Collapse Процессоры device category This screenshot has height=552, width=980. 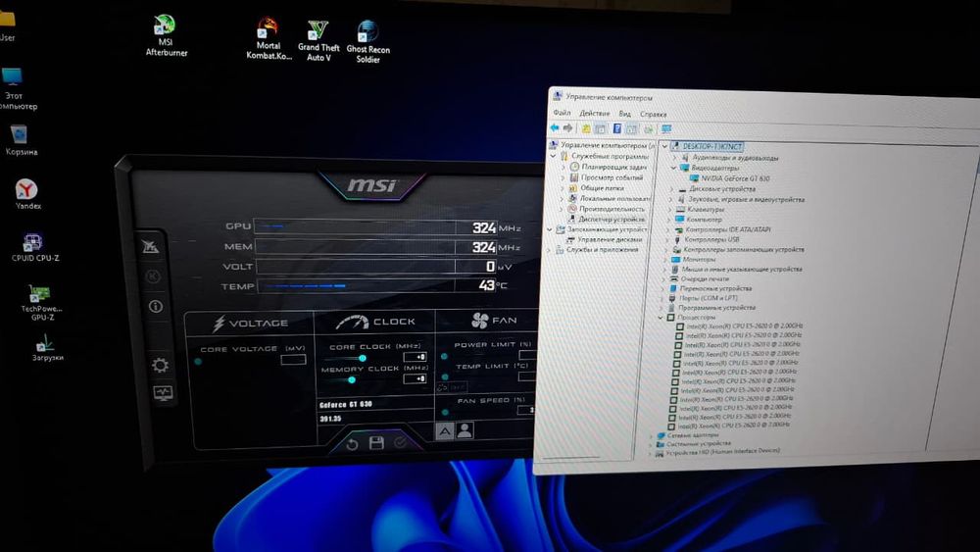click(661, 318)
